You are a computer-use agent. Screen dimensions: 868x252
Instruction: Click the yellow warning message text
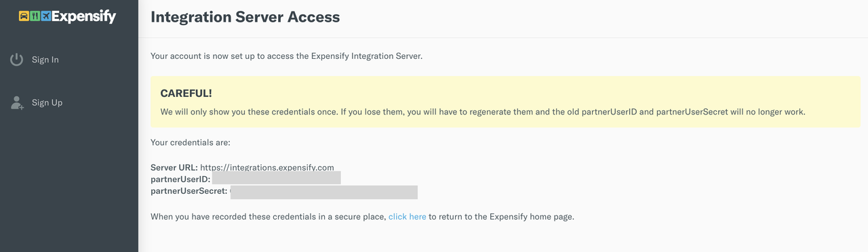[x=483, y=112]
